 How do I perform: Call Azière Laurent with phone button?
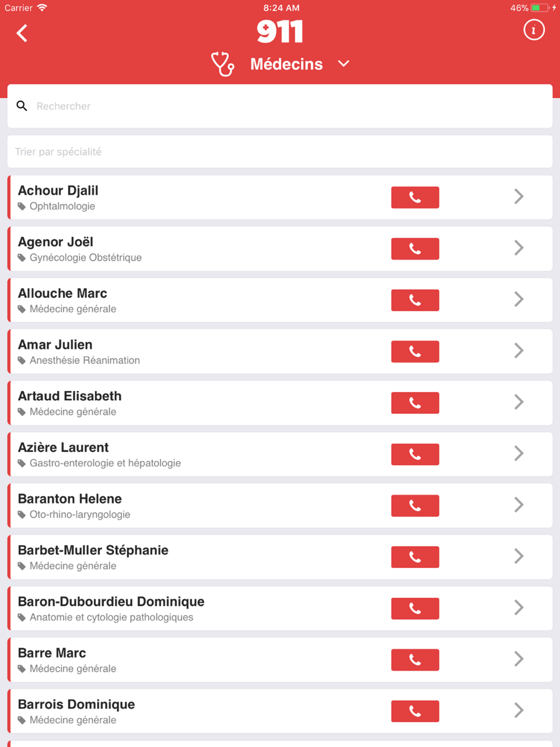coord(415,454)
